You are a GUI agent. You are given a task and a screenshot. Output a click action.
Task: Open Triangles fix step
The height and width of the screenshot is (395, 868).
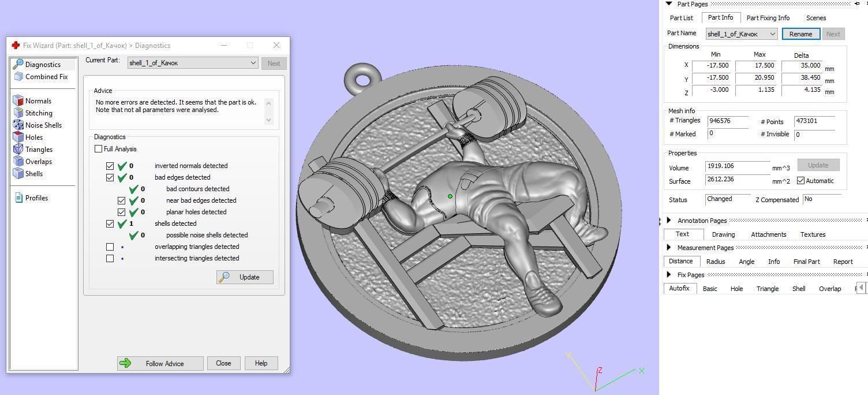coord(39,150)
